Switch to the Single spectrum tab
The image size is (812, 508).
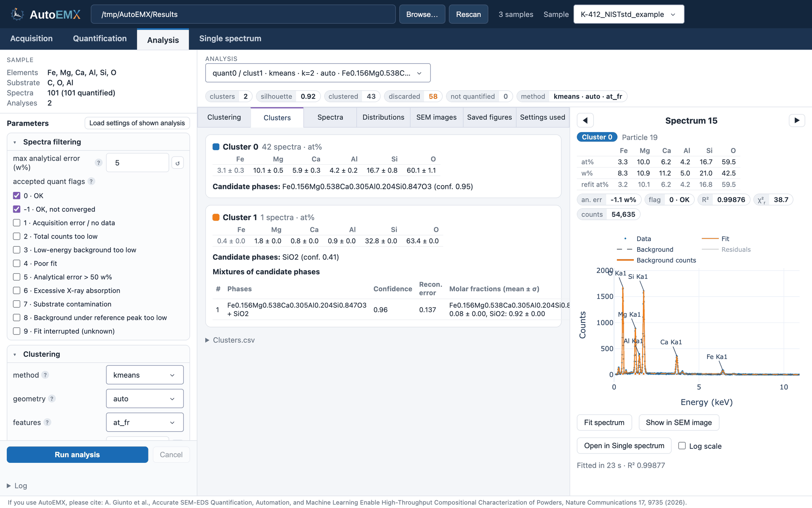[230, 39]
